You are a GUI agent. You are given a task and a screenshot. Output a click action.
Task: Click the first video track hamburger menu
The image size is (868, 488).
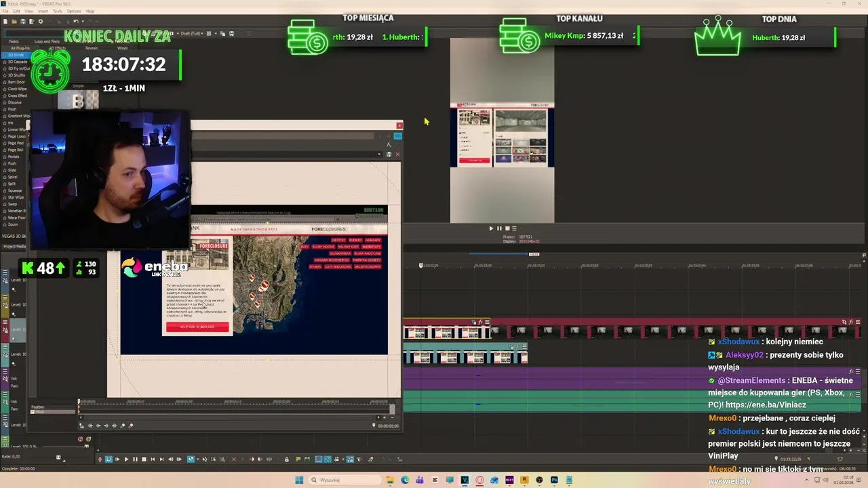click(5, 273)
